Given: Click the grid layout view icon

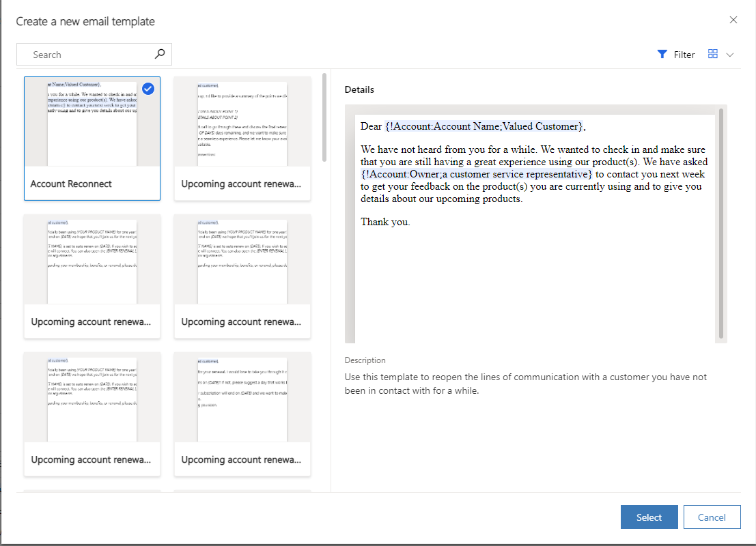Looking at the screenshot, I should tap(712, 53).
